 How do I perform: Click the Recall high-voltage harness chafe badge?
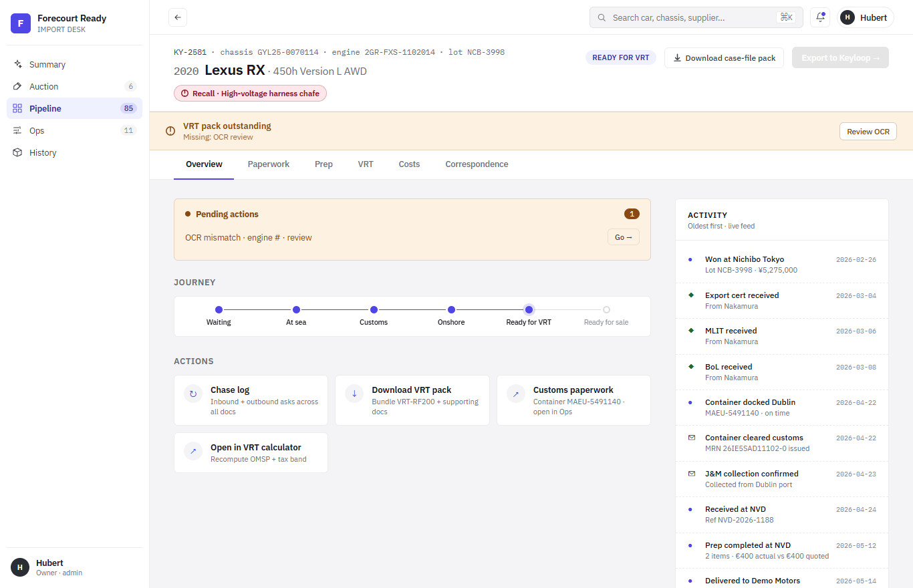(250, 94)
